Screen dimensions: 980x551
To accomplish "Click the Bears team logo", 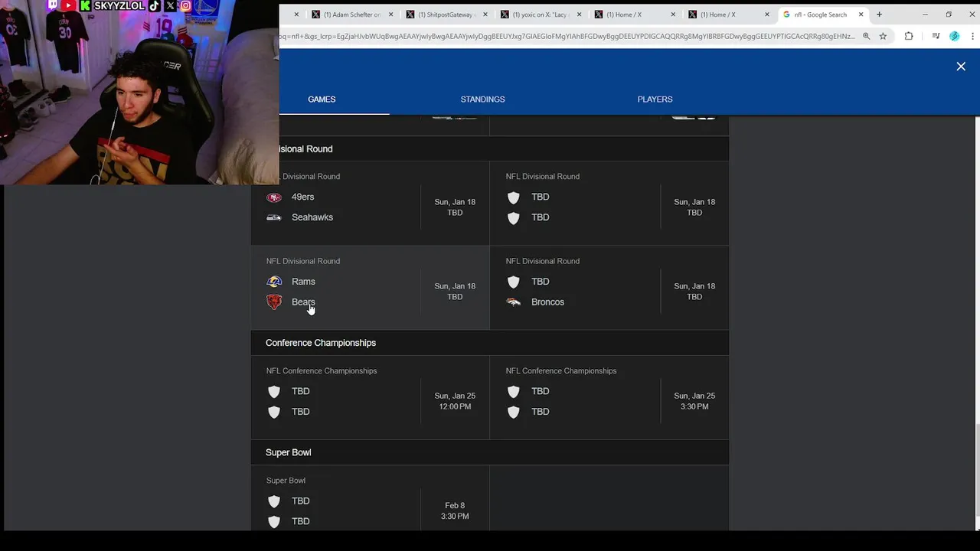I will click(274, 302).
